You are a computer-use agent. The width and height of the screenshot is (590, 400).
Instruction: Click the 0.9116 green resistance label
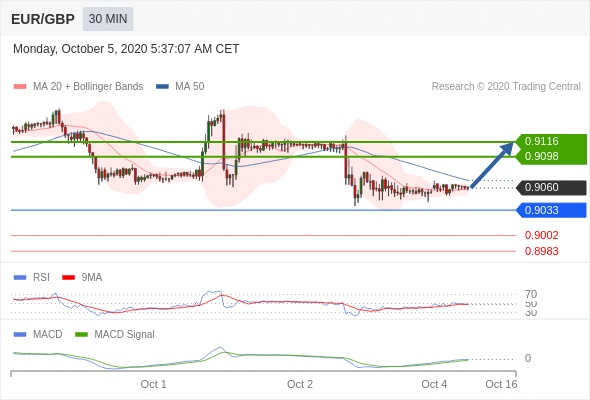tap(541, 141)
